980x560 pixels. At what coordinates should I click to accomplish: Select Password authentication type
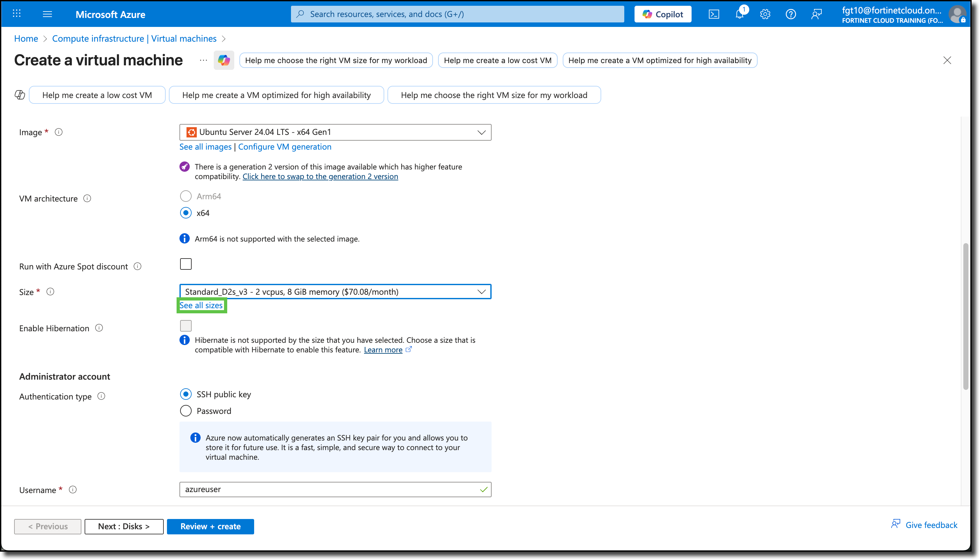tap(186, 410)
